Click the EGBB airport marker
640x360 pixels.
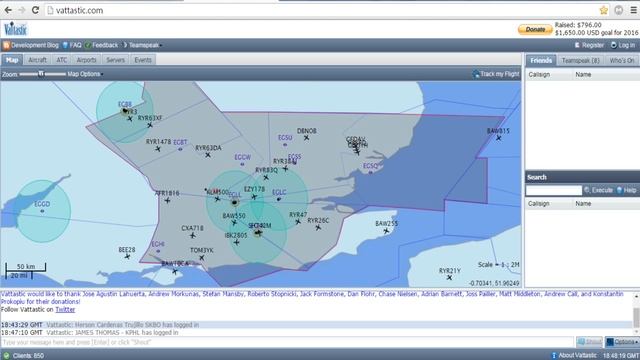[125, 111]
